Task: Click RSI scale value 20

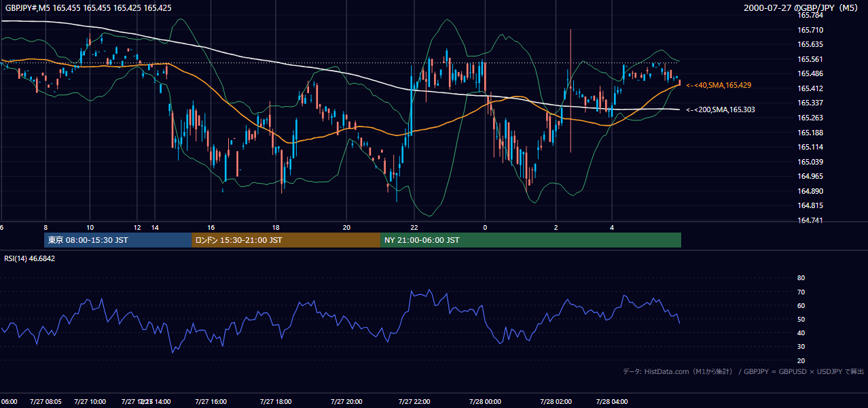Action: point(801,360)
